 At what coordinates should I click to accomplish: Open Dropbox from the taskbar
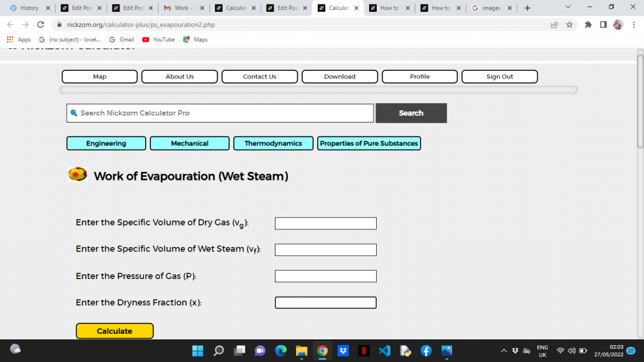coord(343,351)
